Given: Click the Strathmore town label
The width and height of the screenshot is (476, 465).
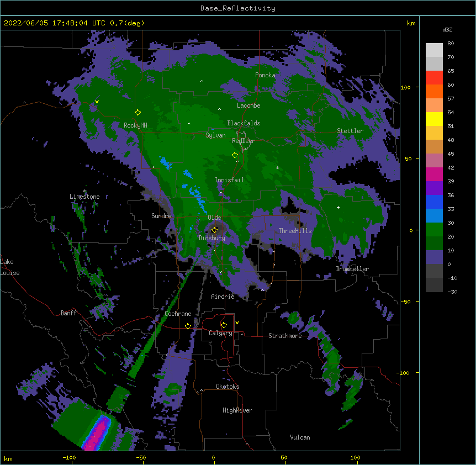Looking at the screenshot, I should (x=285, y=336).
